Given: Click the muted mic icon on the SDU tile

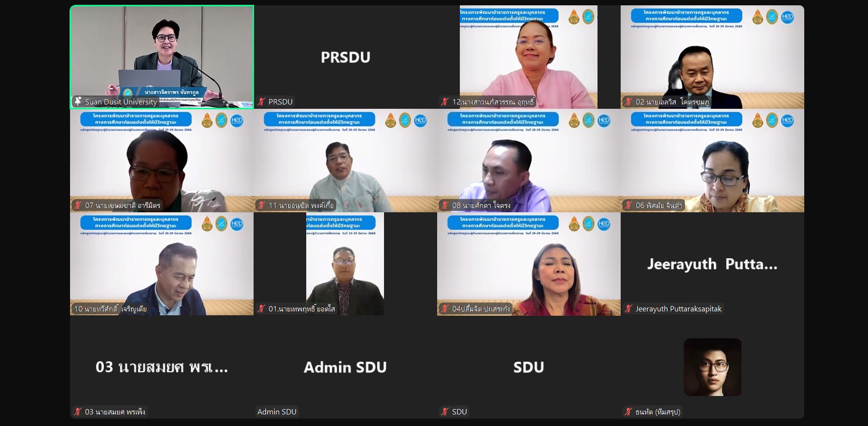Looking at the screenshot, I should click(445, 411).
